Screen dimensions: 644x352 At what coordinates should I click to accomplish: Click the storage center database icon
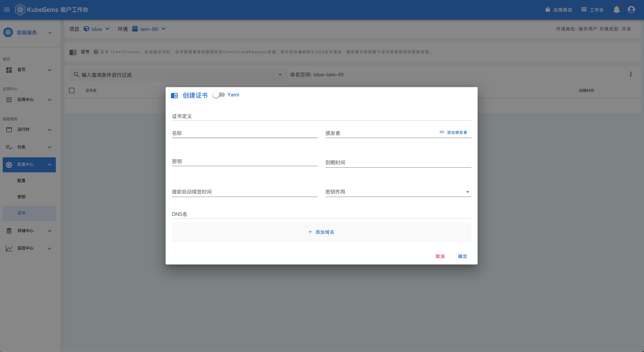click(9, 231)
